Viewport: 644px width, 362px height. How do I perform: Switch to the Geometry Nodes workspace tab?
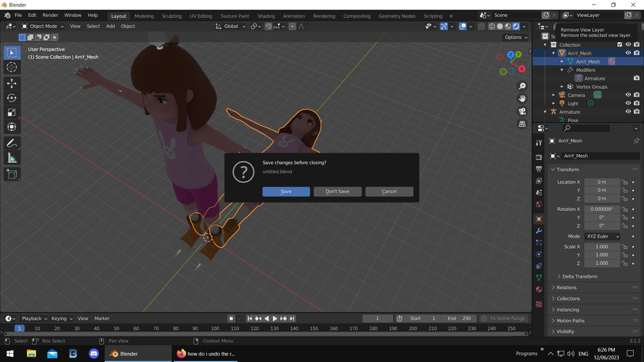tap(396, 16)
